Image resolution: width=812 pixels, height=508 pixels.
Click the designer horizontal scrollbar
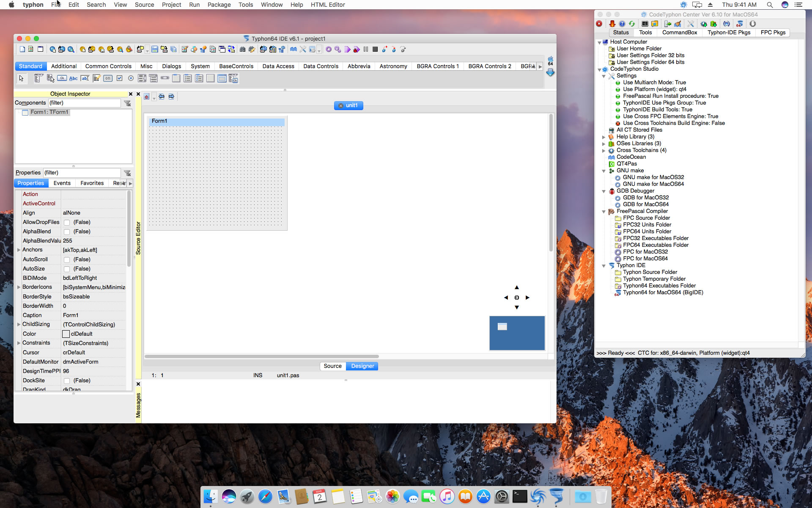point(262,356)
